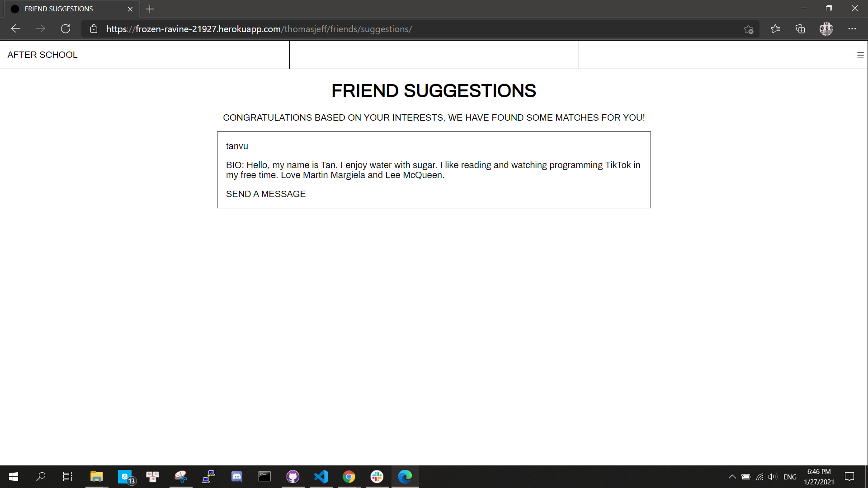Click the browser profile avatar
Screen dimensions: 868x488
(826, 29)
